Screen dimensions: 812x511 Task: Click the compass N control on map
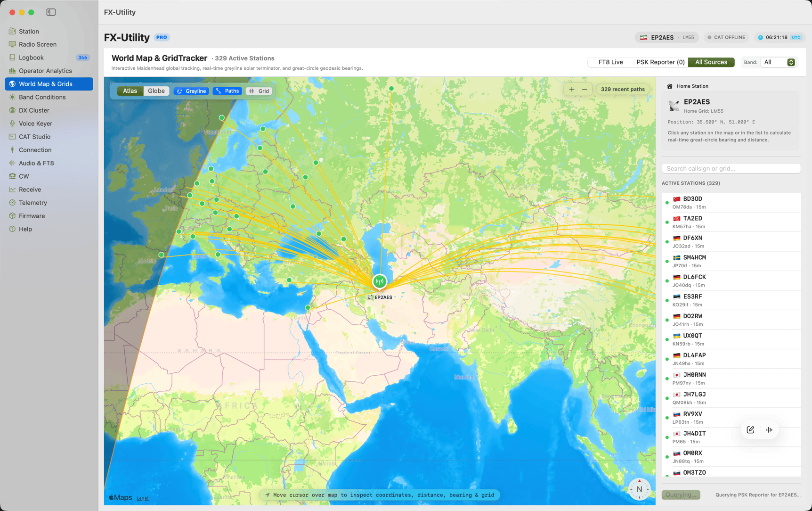[x=639, y=489]
